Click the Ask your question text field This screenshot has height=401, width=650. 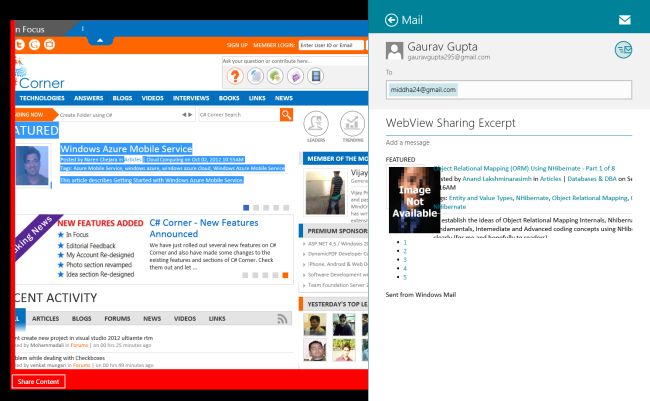(294, 61)
